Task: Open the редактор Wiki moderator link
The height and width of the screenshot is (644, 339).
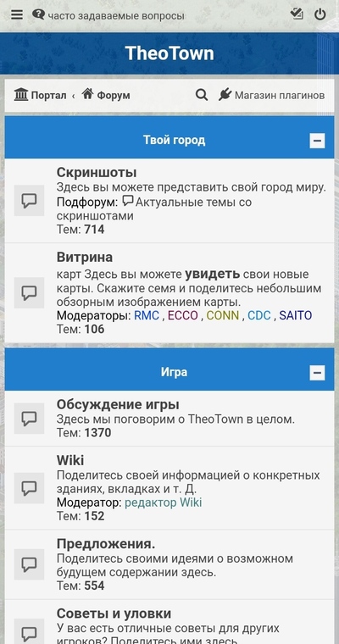Action: point(163,502)
